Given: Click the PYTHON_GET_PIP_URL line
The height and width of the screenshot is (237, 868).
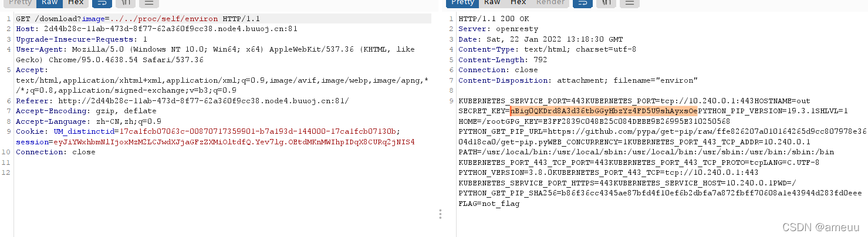Looking at the screenshot, I should (x=663, y=131).
